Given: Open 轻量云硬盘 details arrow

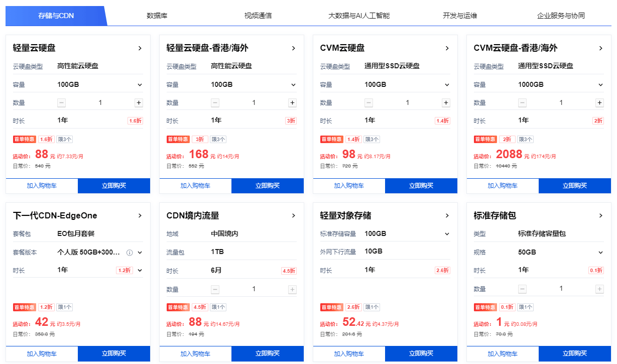Looking at the screenshot, I should pyautogui.click(x=140, y=48).
